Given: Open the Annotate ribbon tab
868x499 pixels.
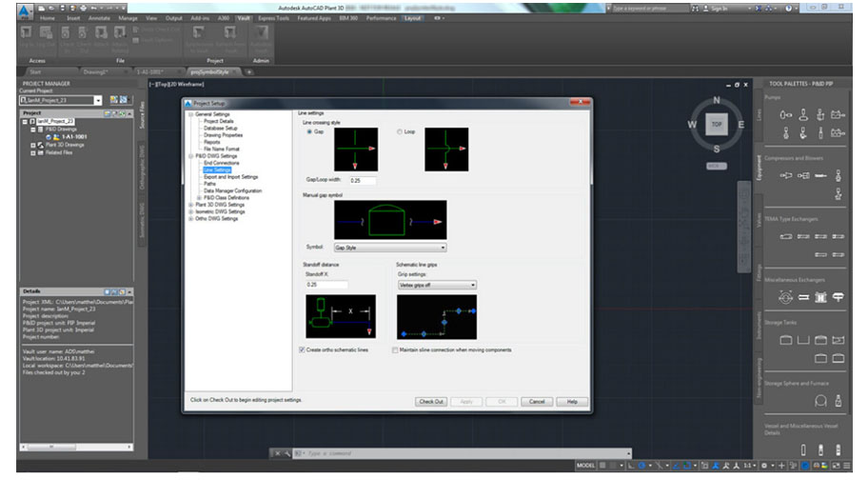Looking at the screenshot, I should coord(99,18).
